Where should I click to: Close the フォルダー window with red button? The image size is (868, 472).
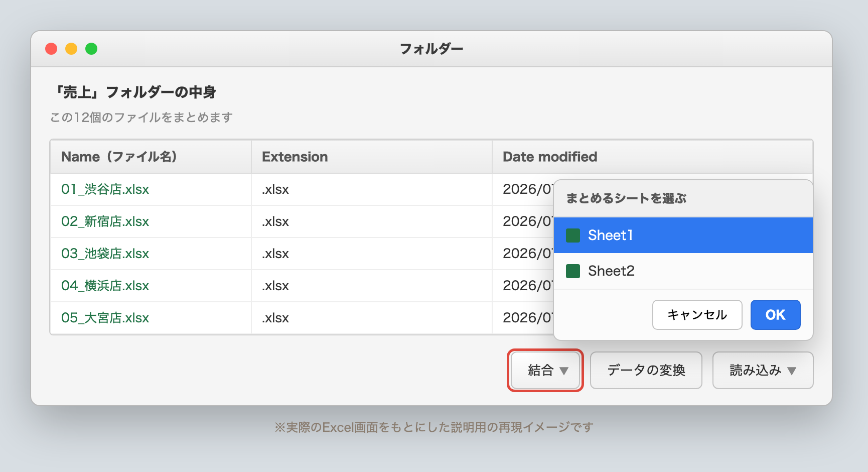pos(51,49)
